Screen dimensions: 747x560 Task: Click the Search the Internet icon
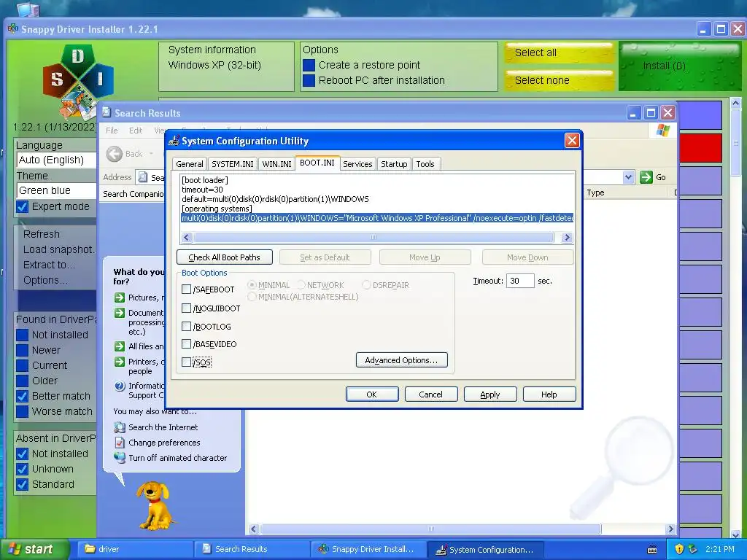point(120,427)
